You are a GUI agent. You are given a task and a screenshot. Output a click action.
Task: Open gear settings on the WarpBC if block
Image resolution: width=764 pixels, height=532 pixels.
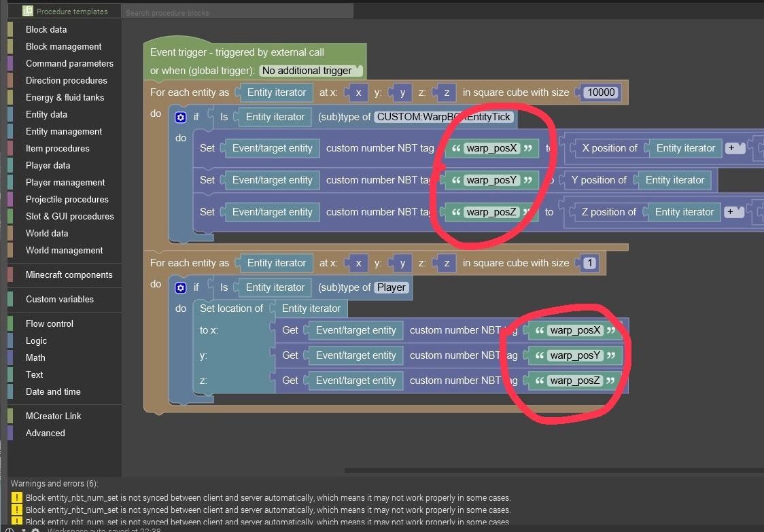pos(180,118)
